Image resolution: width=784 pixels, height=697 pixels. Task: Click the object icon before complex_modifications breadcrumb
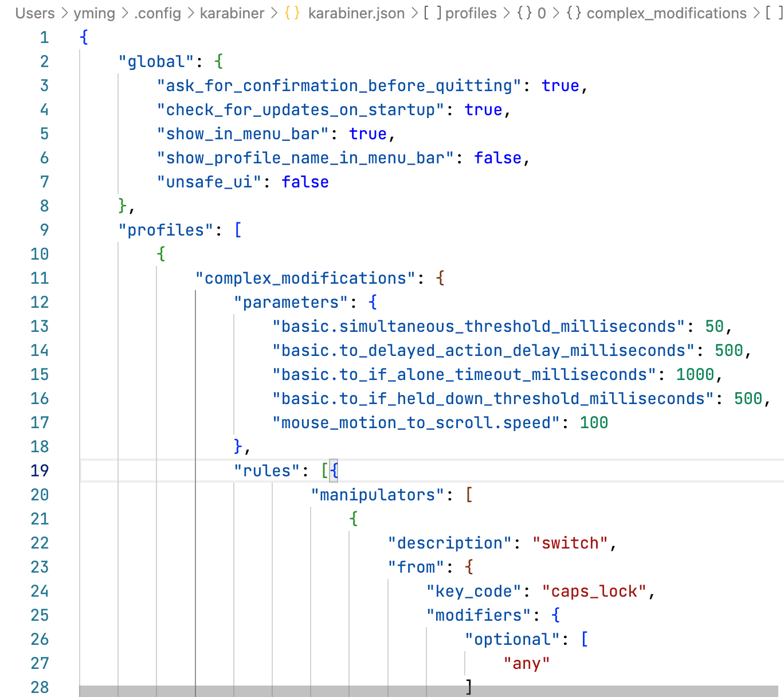[x=574, y=13]
